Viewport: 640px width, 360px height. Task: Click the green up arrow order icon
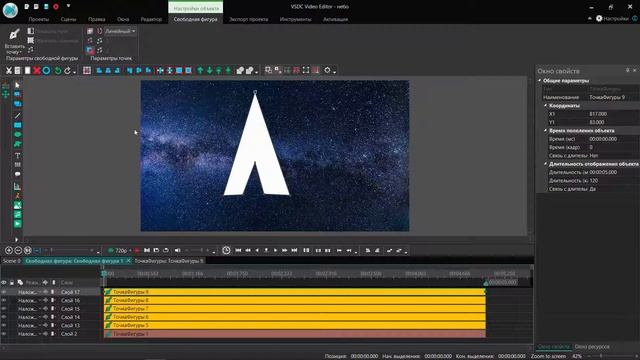click(x=200, y=71)
